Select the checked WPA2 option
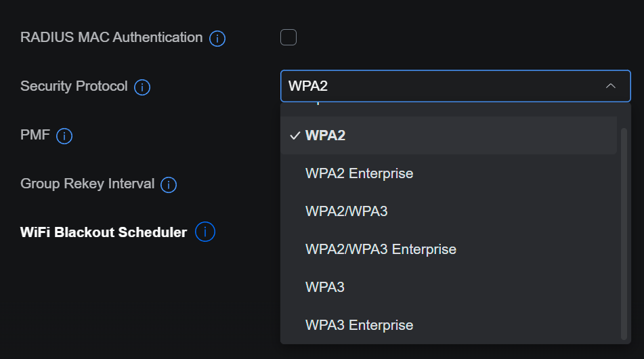 pos(325,135)
